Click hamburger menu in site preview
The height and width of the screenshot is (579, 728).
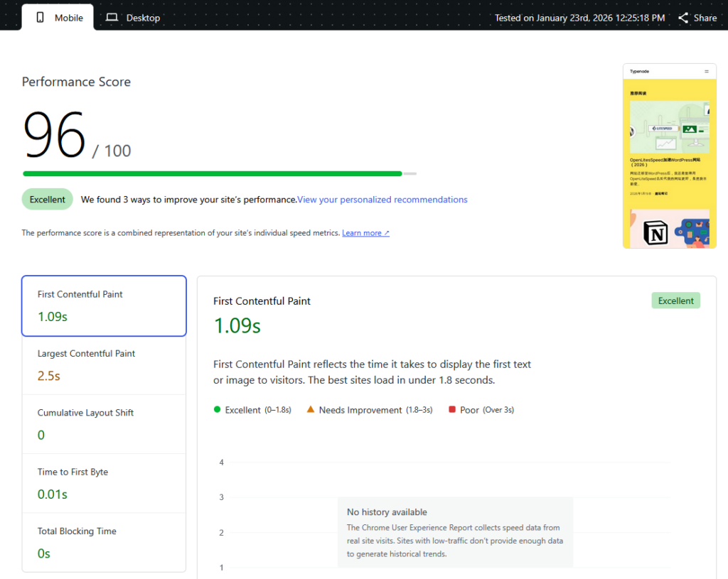pyautogui.click(x=707, y=71)
